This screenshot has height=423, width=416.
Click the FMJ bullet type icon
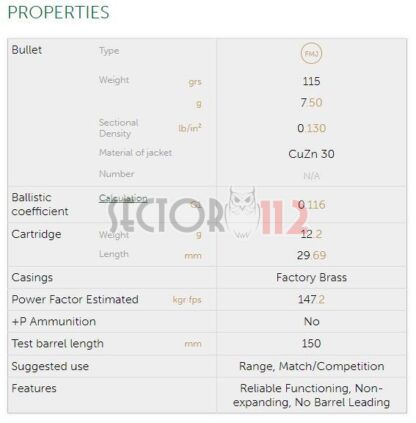(311, 53)
